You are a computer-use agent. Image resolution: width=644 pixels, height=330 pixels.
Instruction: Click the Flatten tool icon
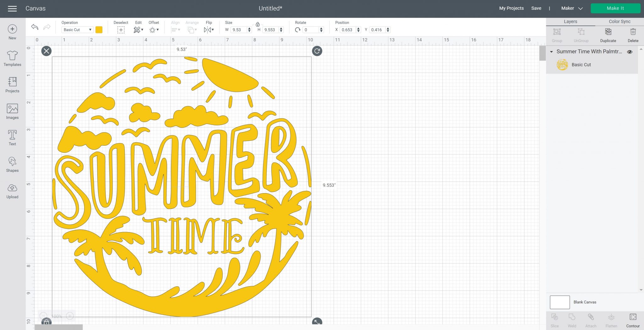tap(611, 317)
